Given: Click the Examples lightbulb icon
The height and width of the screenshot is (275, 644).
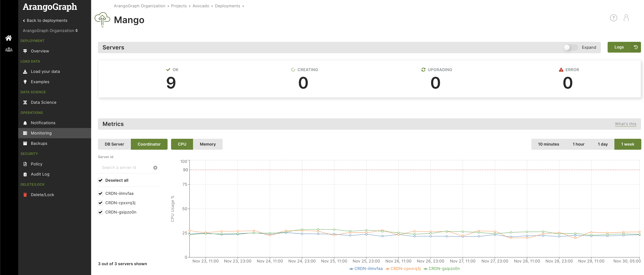Looking at the screenshot, I should click(25, 82).
